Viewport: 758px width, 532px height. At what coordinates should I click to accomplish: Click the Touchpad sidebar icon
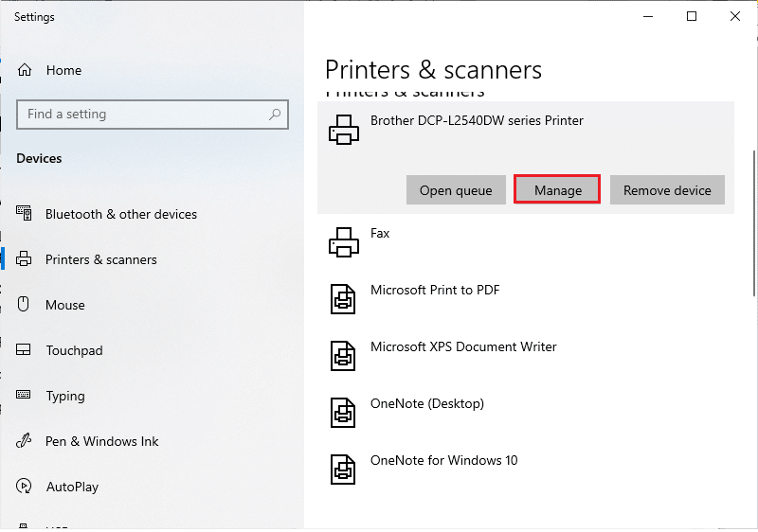(23, 349)
